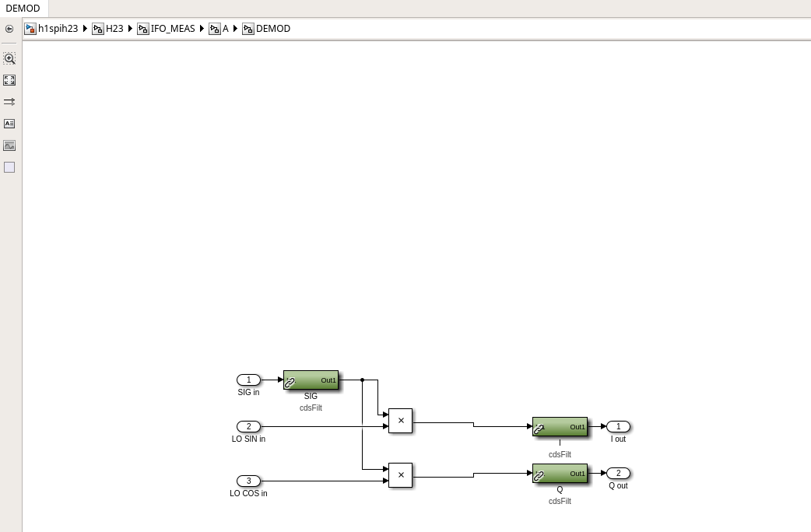Select the Q out output port
The image size is (811, 532).
point(618,473)
